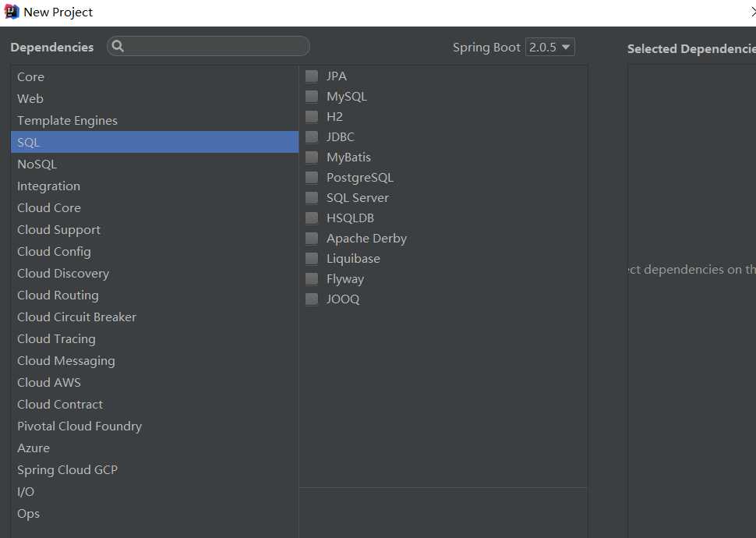This screenshot has width=756, height=538.
Task: Tick the Flyway checkbox
Action: pyautogui.click(x=312, y=279)
